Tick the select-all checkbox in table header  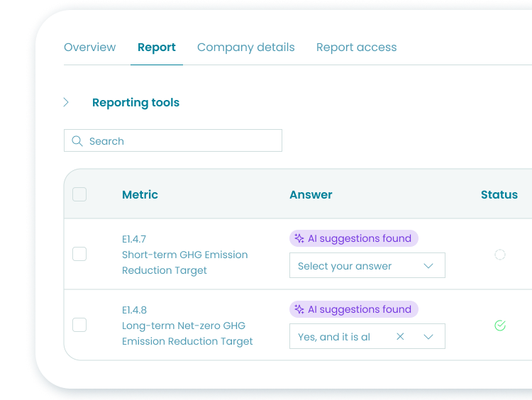tap(79, 194)
